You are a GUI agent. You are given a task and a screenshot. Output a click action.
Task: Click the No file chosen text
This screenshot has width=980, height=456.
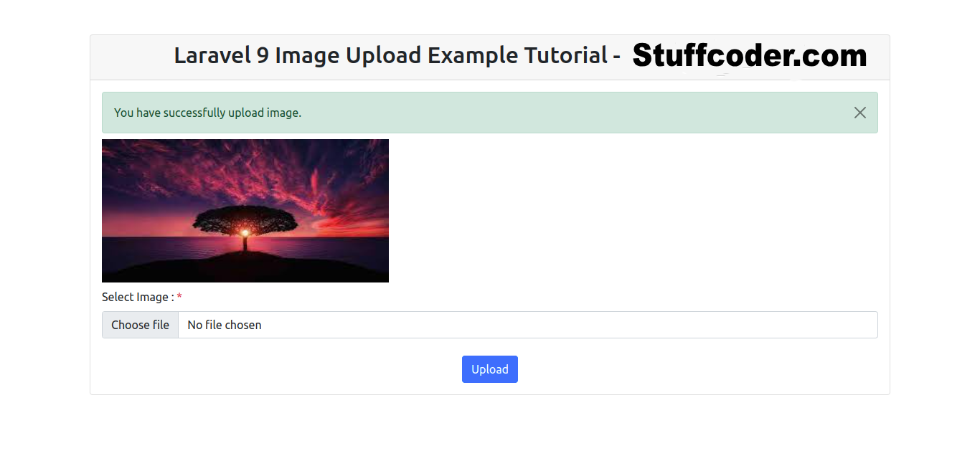(224, 324)
